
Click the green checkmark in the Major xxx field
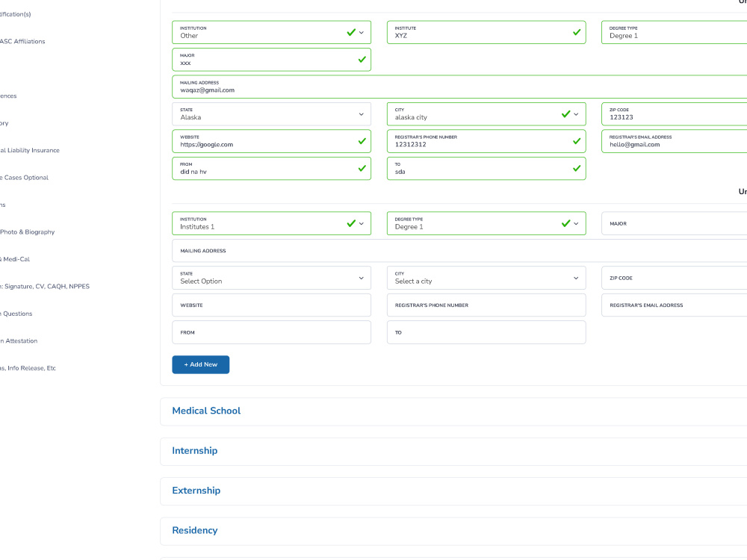(x=362, y=60)
